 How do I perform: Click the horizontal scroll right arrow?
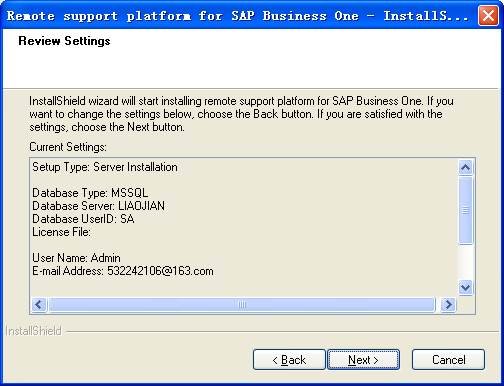point(448,304)
